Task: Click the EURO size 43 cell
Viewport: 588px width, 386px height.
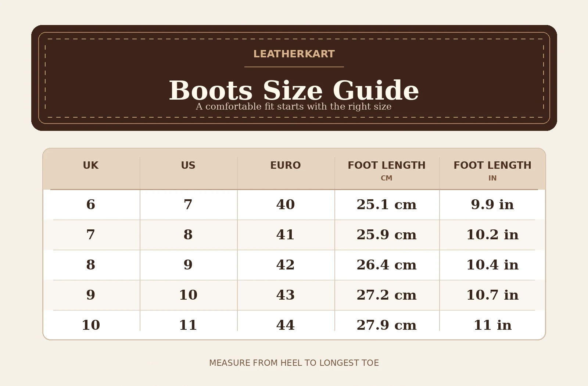Action: pos(286,295)
